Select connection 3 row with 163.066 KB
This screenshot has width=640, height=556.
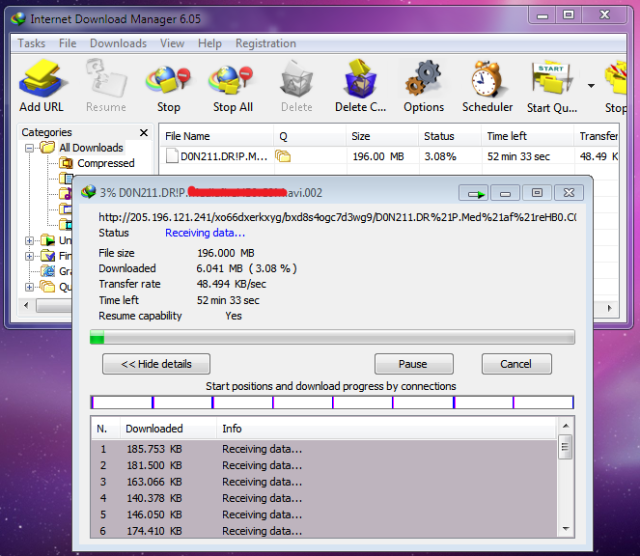tap(324, 482)
